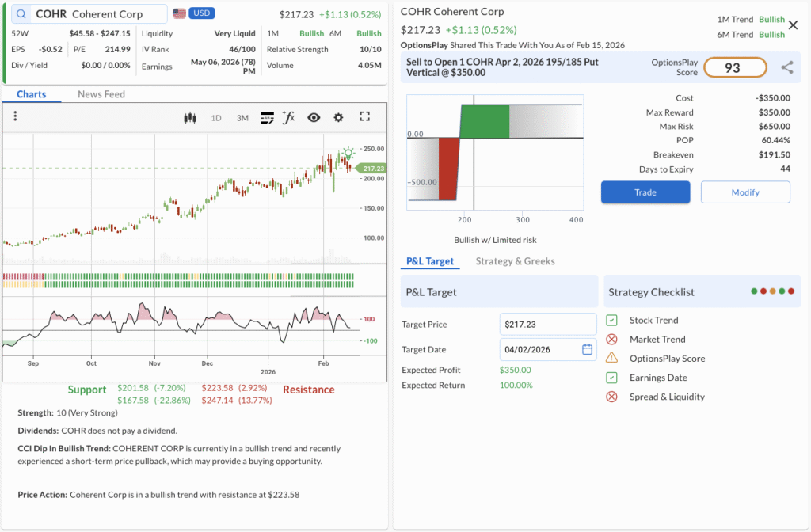This screenshot has width=811, height=532.
Task: Click the search magnifier icon beside COHR
Action: click(21, 14)
